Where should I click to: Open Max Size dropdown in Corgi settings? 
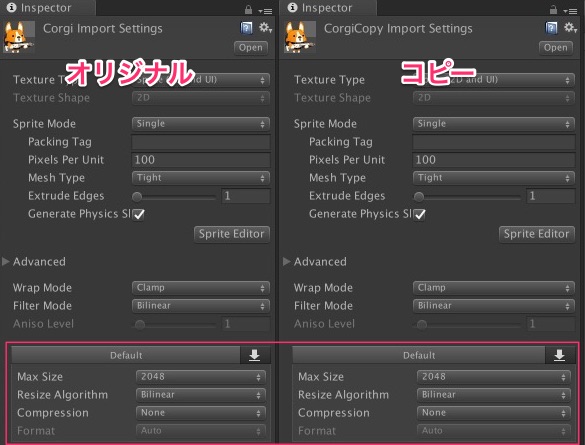tap(201, 377)
